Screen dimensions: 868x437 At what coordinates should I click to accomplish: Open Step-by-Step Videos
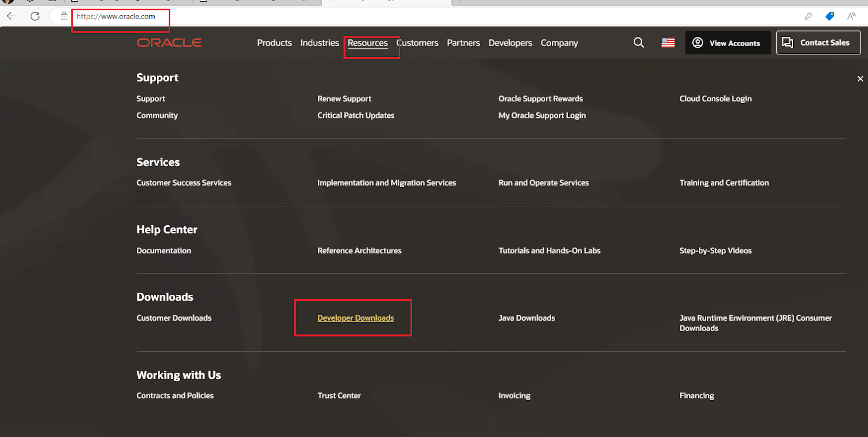tap(716, 251)
